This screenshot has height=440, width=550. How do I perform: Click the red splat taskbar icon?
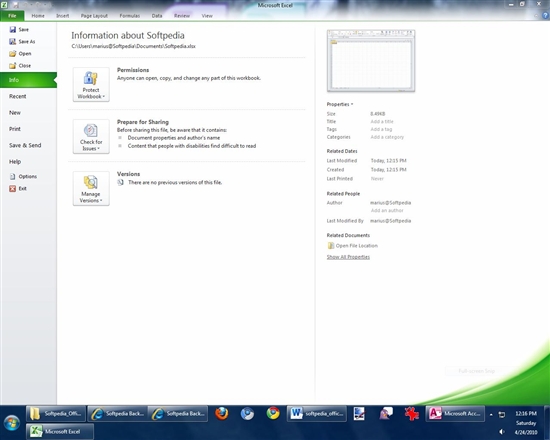[x=411, y=413]
